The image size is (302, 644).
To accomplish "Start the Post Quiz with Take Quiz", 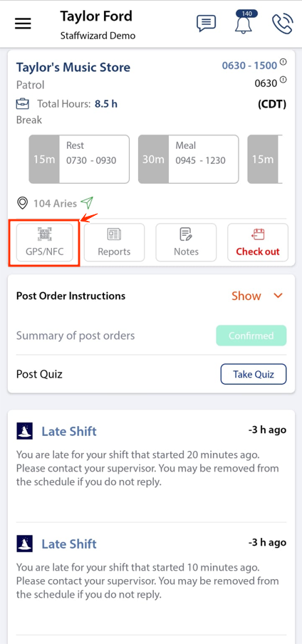I will (254, 374).
